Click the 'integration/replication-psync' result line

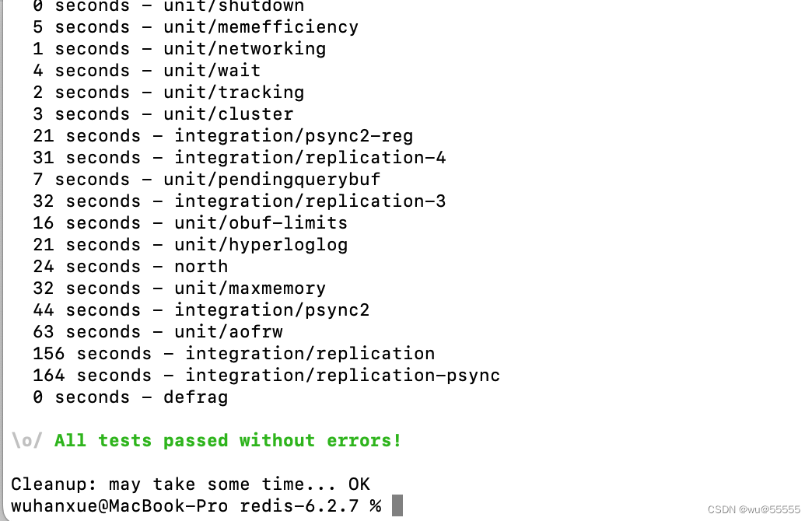click(x=266, y=375)
